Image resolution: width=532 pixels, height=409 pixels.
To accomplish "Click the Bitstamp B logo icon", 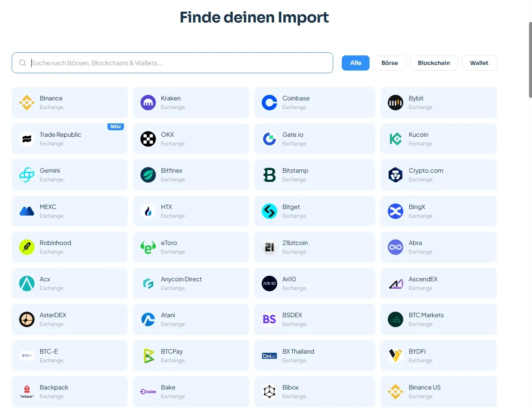I will (269, 175).
